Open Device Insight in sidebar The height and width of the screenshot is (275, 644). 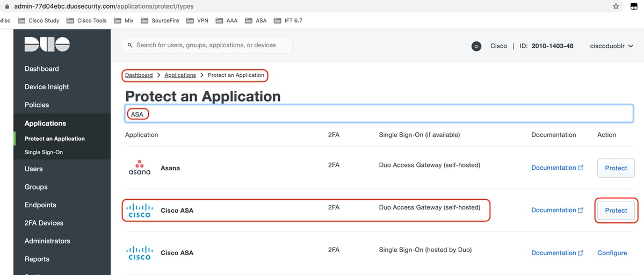coord(47,87)
